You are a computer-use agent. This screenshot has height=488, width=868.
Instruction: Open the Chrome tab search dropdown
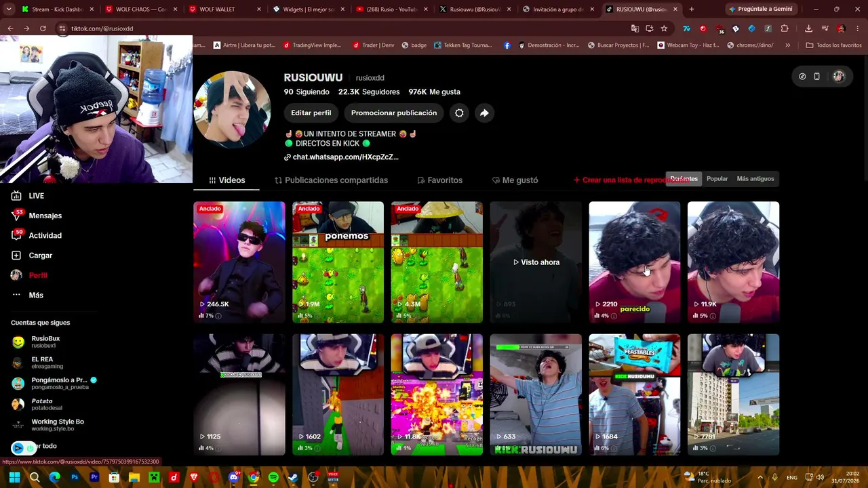(x=9, y=9)
